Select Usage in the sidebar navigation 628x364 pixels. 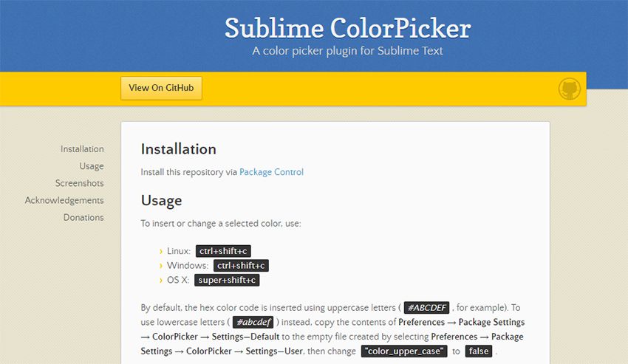click(x=92, y=166)
